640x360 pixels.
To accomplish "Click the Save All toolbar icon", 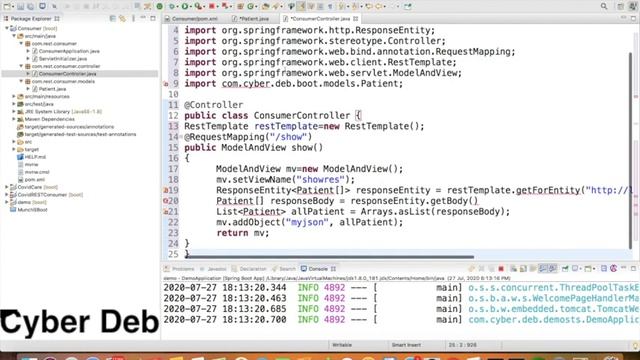I will pos(31,6).
